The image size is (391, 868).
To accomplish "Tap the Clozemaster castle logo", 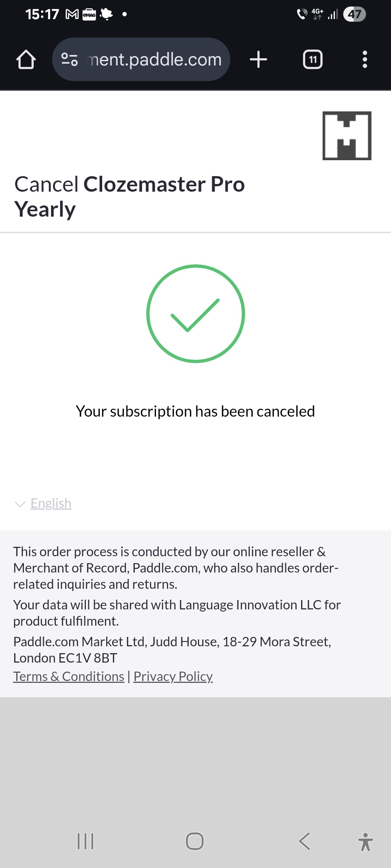I will [x=347, y=136].
